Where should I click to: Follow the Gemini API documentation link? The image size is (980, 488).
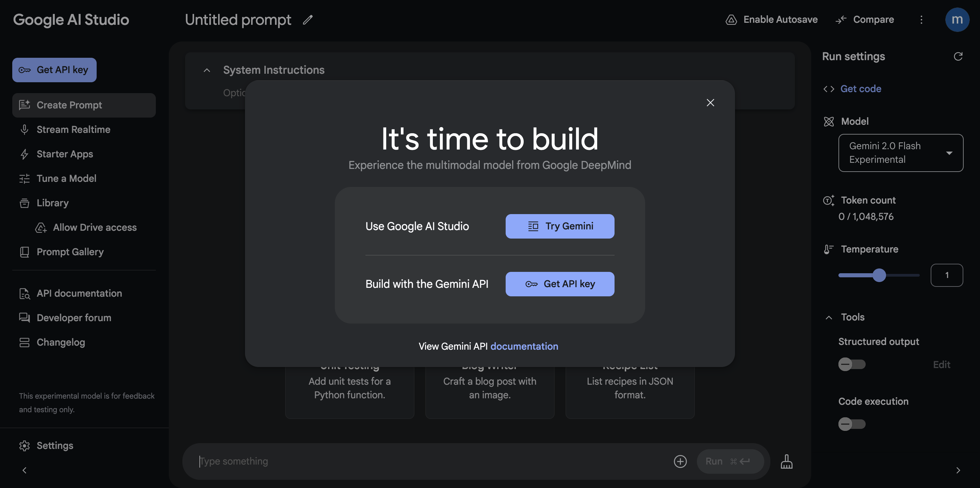point(524,346)
